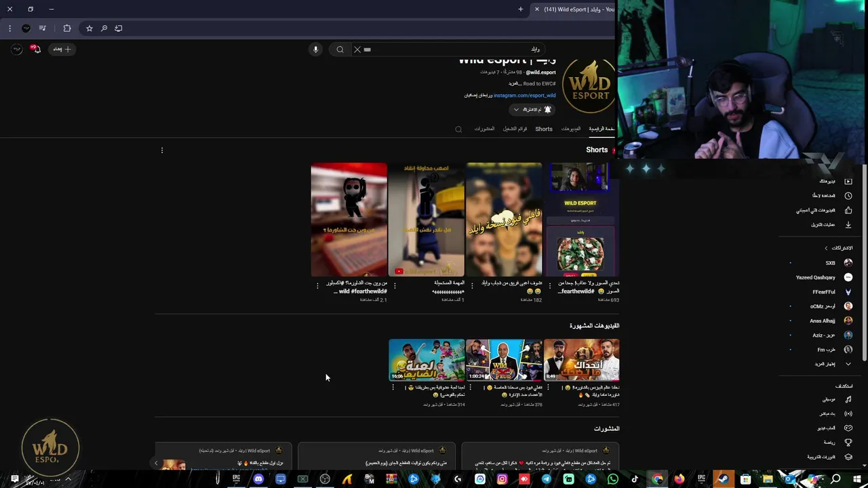Open the subscribed bell dropdown on channel
Screen dimensions: 868x488
(532, 109)
